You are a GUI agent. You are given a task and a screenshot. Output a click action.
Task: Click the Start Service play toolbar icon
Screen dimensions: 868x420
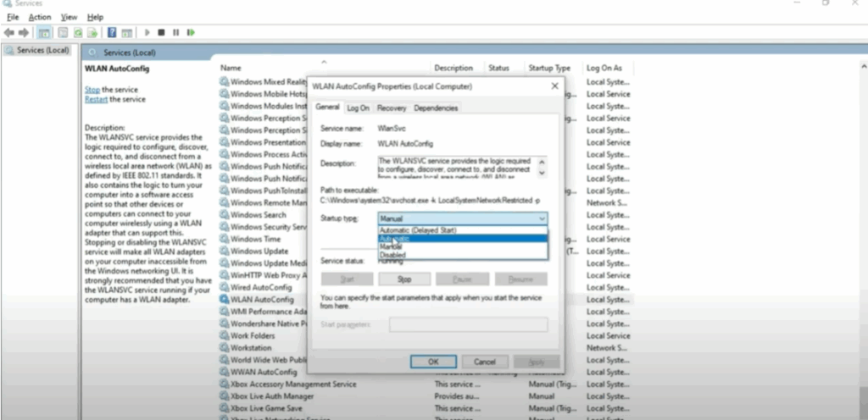(147, 33)
